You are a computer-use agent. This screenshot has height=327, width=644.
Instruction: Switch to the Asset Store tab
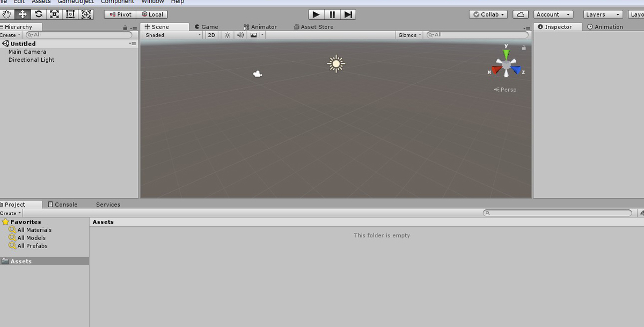314,27
